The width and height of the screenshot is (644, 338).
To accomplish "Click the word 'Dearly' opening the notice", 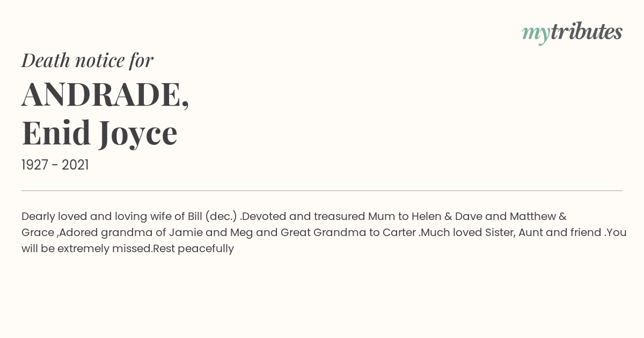I will point(38,217).
